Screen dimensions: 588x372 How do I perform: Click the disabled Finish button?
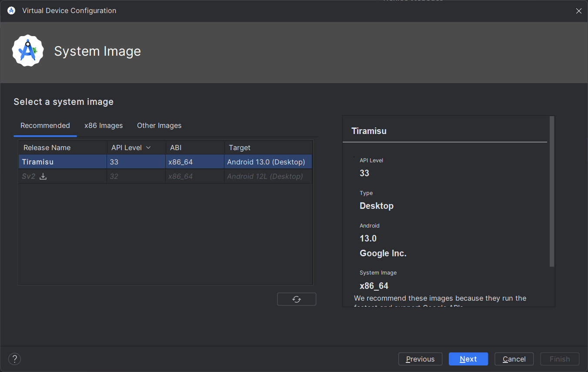pos(560,359)
